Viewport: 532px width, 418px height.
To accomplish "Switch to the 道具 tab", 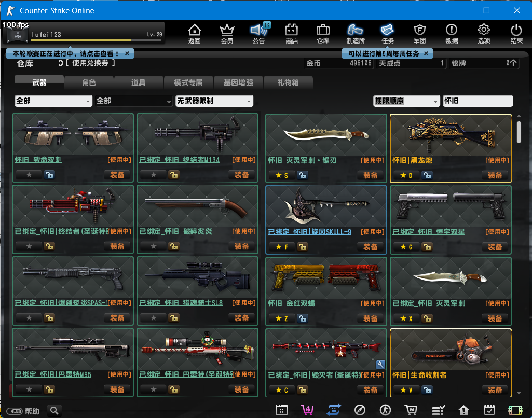I will 139,82.
